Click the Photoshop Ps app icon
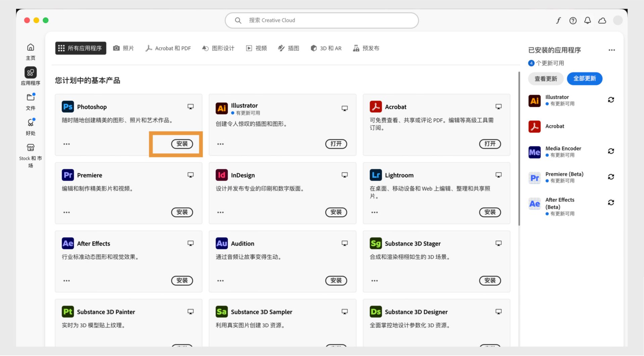Viewport: 644px width, 356px height. tap(68, 107)
